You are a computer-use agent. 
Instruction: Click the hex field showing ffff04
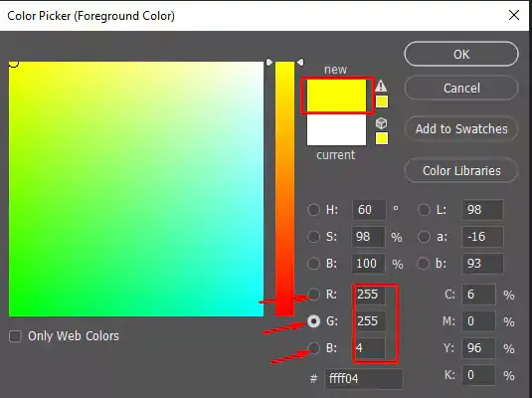tap(364, 378)
